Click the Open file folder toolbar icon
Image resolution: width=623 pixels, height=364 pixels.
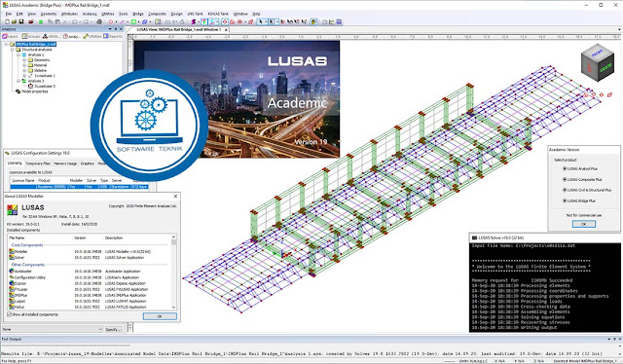click(x=15, y=21)
